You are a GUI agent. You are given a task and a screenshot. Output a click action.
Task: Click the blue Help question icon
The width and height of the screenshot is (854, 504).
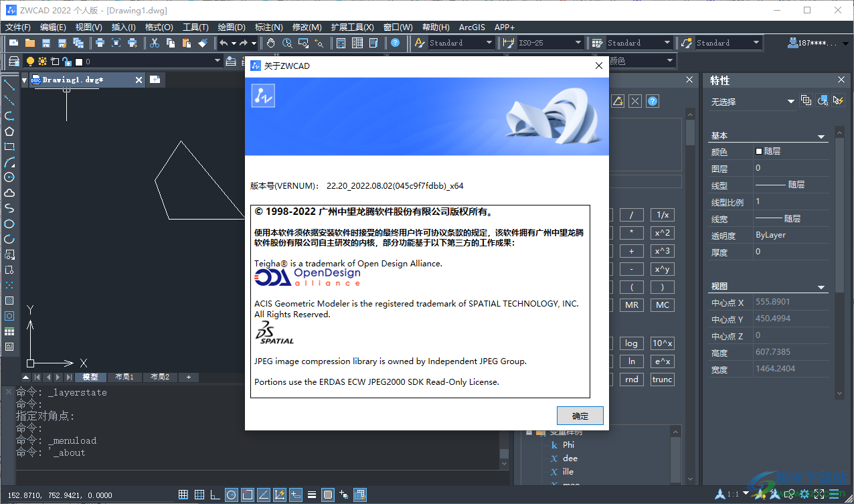(x=396, y=43)
